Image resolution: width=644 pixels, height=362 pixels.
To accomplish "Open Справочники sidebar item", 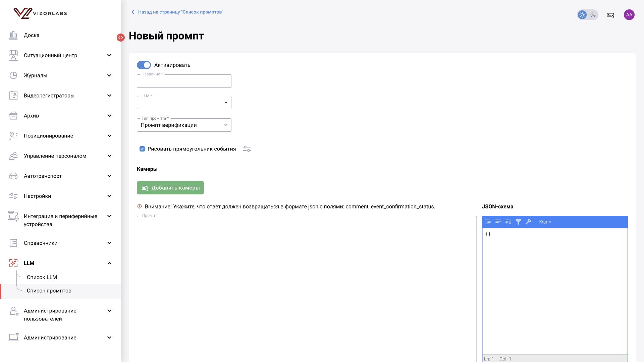I will [x=41, y=243].
